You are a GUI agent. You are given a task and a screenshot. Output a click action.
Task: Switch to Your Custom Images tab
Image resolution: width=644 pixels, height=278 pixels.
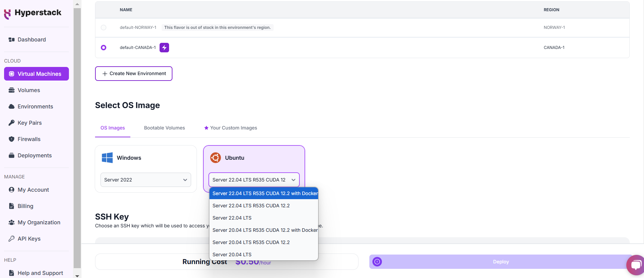(x=231, y=128)
